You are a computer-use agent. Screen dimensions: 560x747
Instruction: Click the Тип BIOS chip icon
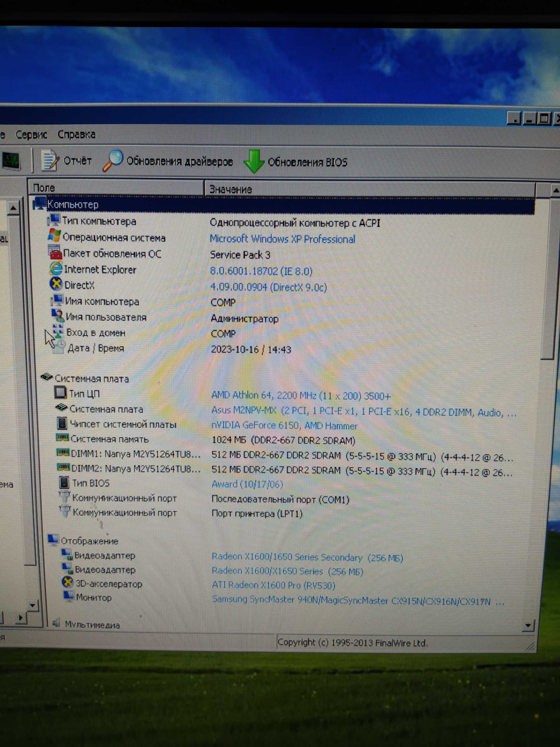point(64,482)
